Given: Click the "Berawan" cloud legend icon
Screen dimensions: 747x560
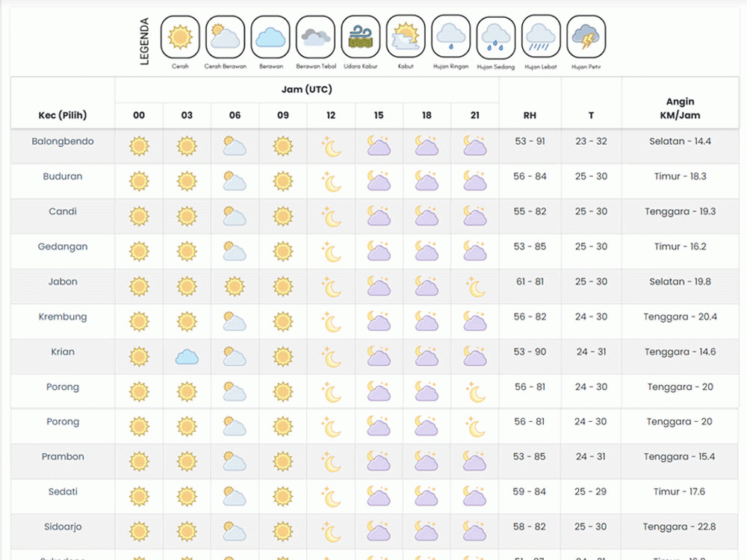Looking at the screenshot, I should pyautogui.click(x=270, y=36).
